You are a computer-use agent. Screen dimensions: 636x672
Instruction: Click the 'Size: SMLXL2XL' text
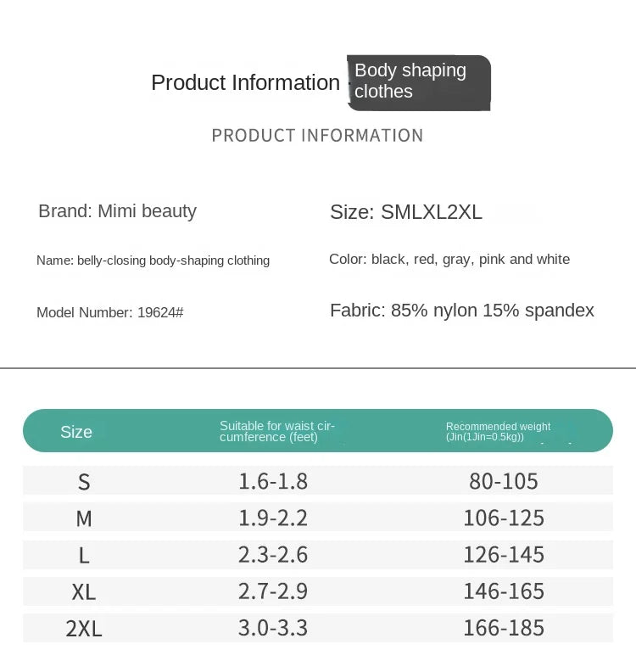(x=406, y=212)
